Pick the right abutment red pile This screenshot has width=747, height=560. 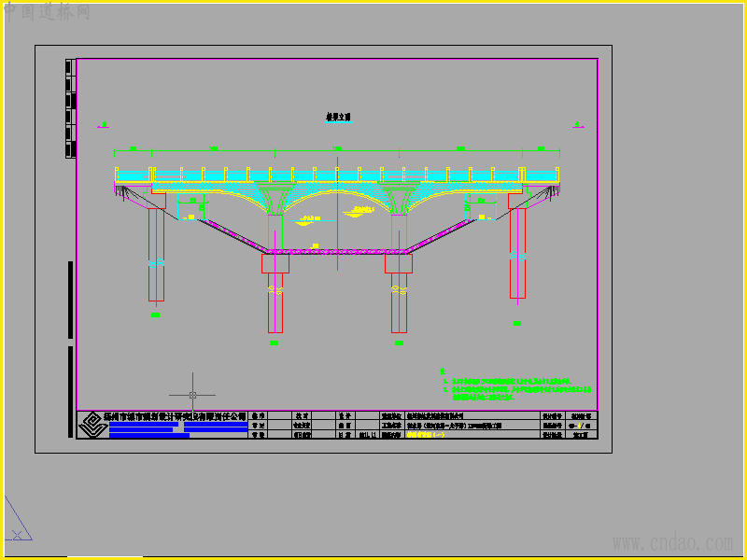(x=517, y=253)
